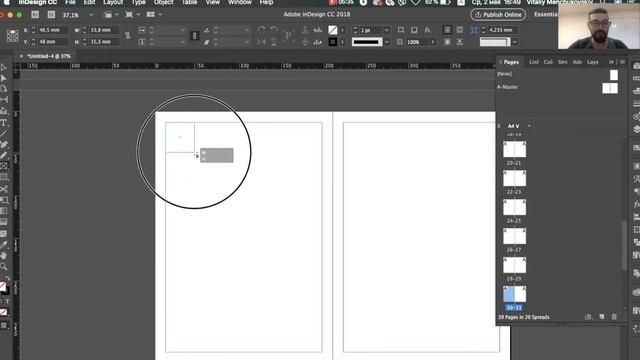Open the Object menu
640x360 pixels.
[x=164, y=2]
